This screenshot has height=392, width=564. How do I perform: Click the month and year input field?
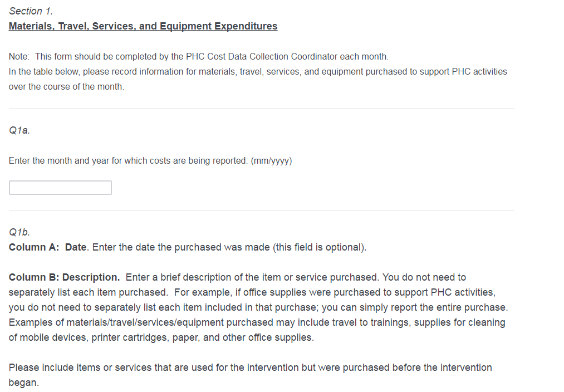[x=60, y=188]
